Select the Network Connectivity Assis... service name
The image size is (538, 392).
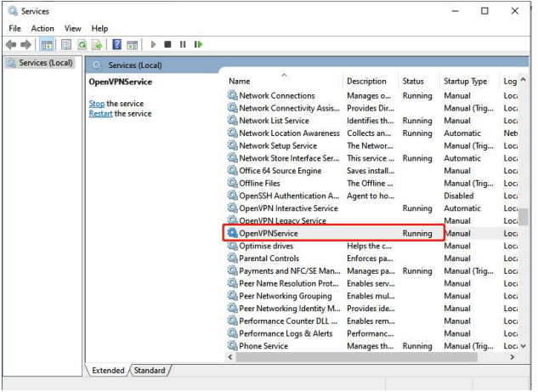[x=290, y=108]
